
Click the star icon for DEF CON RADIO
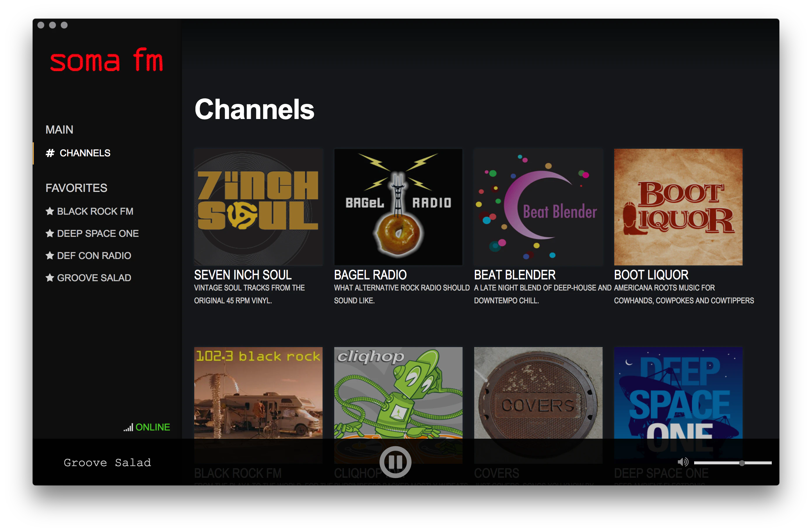coord(50,255)
